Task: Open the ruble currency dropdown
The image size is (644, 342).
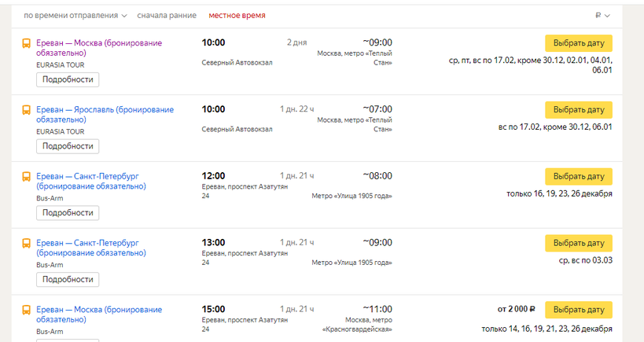Action: click(603, 16)
